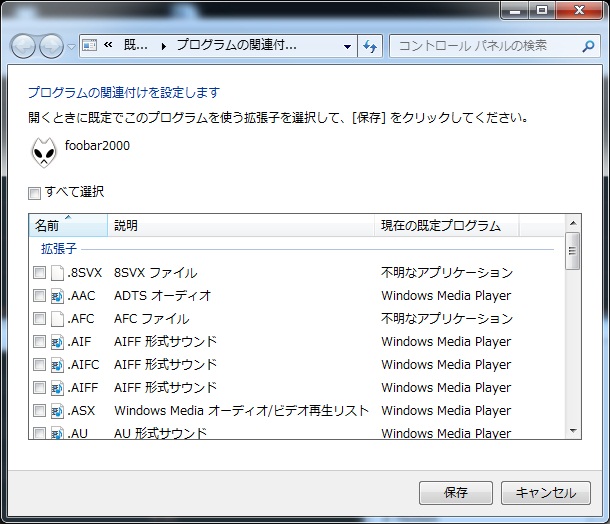Minimize the window
Screen dimensions: 610x524
coord(515,11)
